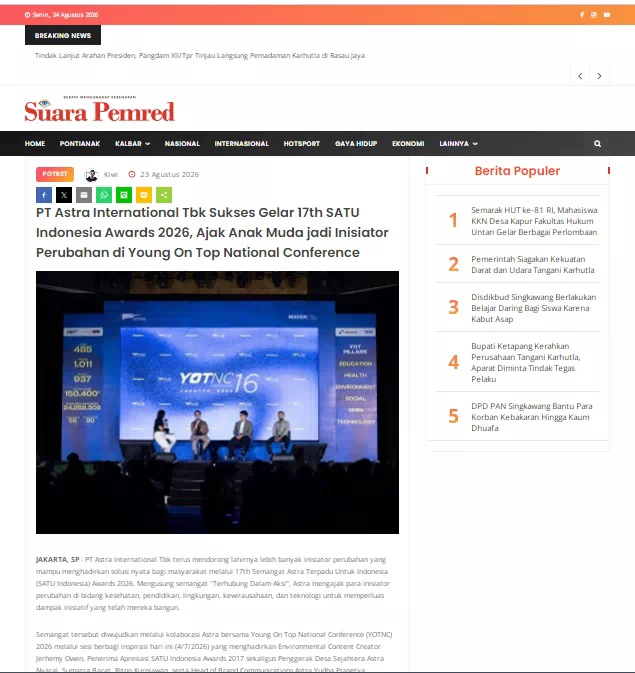The width and height of the screenshot is (635, 673).
Task: Share the article on X
Action: click(x=64, y=195)
